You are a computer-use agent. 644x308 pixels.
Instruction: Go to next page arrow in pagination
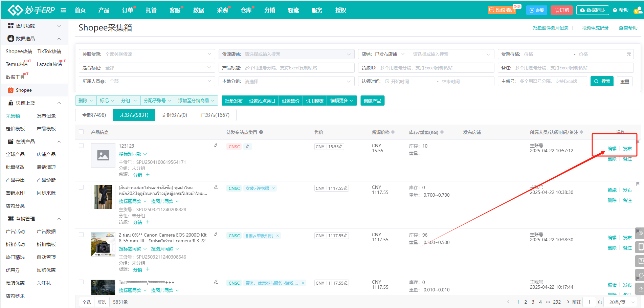point(568,302)
